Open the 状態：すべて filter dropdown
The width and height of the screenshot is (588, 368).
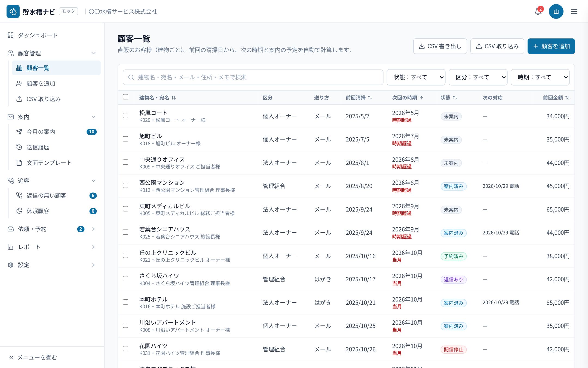point(416,77)
